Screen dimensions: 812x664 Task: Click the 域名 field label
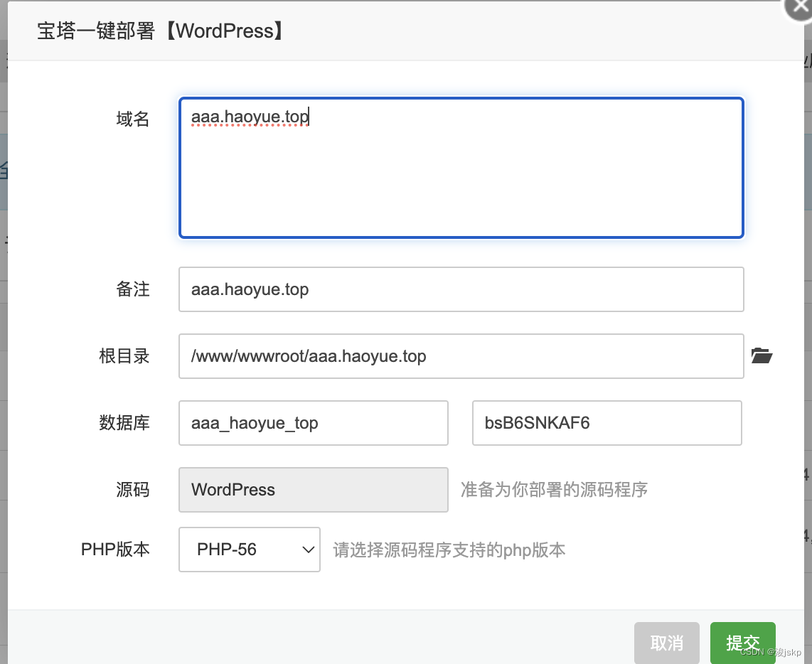click(132, 119)
